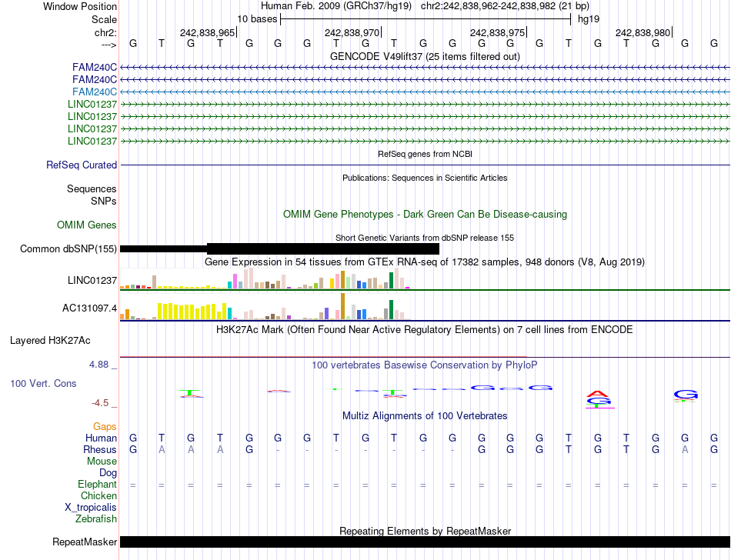Open the 'RefSeq genes from NCBI' track title
The width and height of the screenshot is (731, 560).
click(x=425, y=154)
